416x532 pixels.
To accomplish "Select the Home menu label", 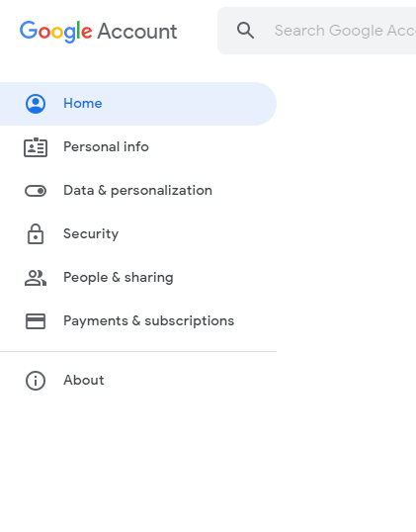I will click(x=83, y=103).
